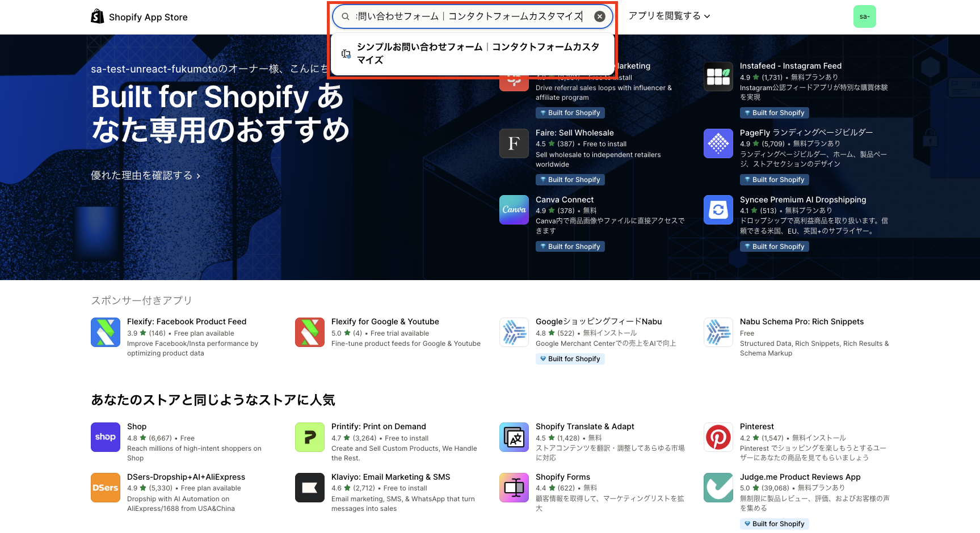Open the Judge.me app icon
Screen dimensions: 980x533
[x=718, y=488]
